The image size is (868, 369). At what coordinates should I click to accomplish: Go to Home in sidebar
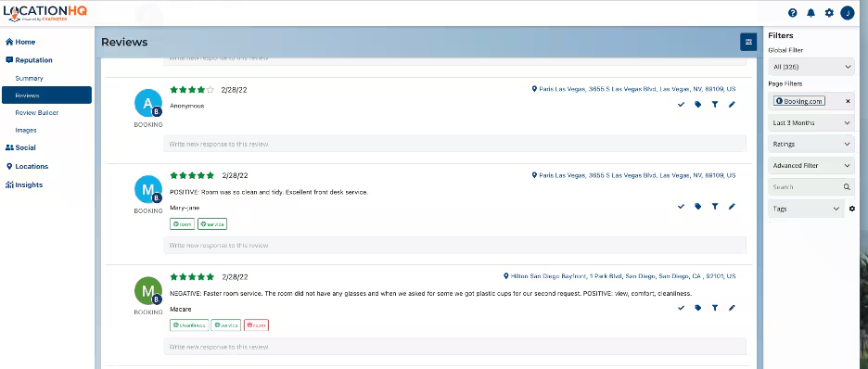(x=20, y=42)
